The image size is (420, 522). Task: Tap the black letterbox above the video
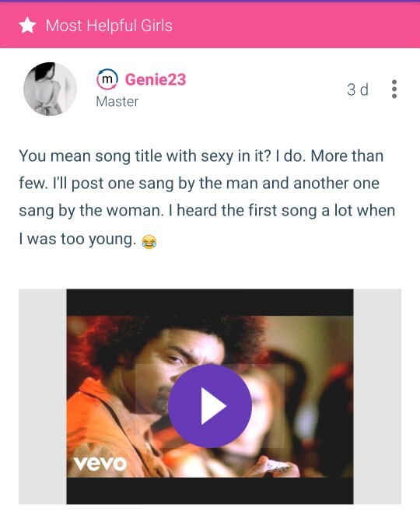point(210,303)
